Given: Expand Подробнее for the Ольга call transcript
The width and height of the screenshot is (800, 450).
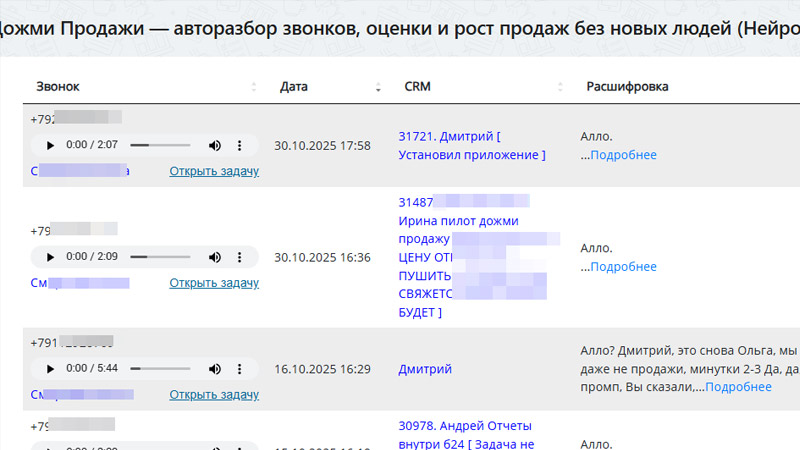Looking at the screenshot, I should click(738, 387).
